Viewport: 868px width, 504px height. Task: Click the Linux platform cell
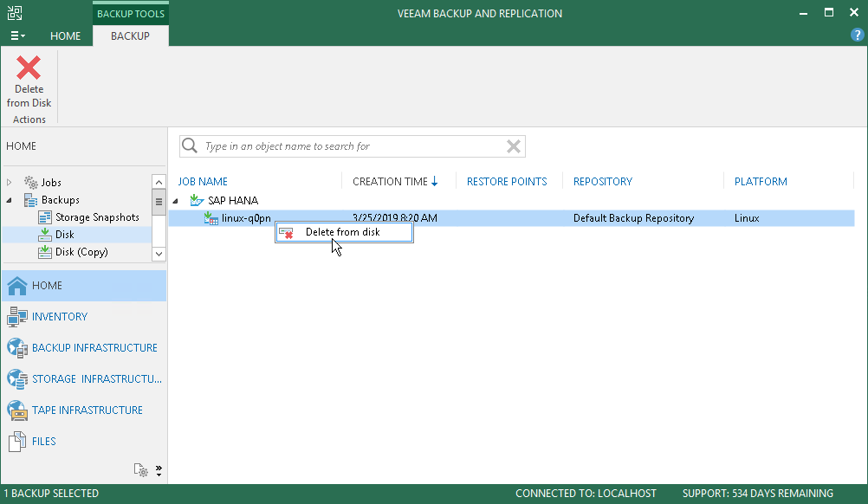coord(747,218)
